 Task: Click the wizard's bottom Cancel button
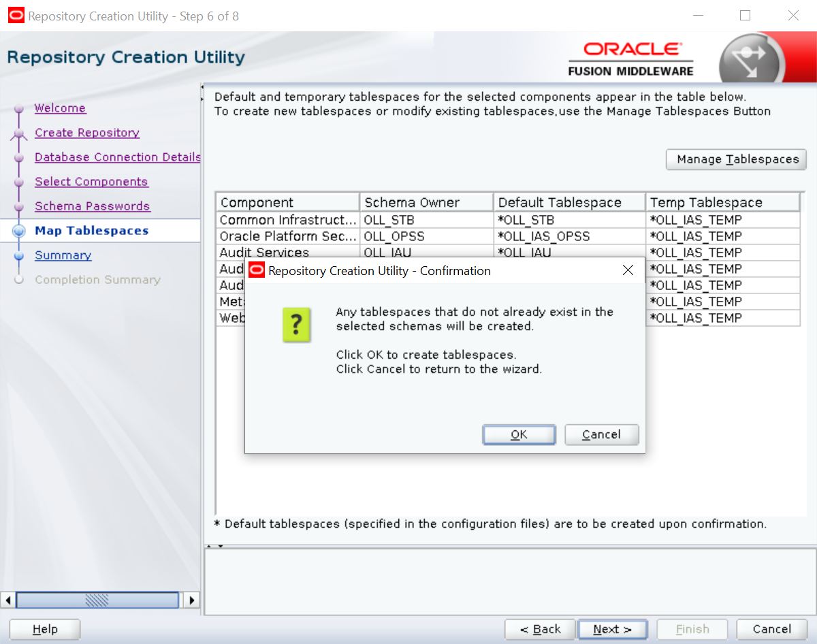coord(772,629)
